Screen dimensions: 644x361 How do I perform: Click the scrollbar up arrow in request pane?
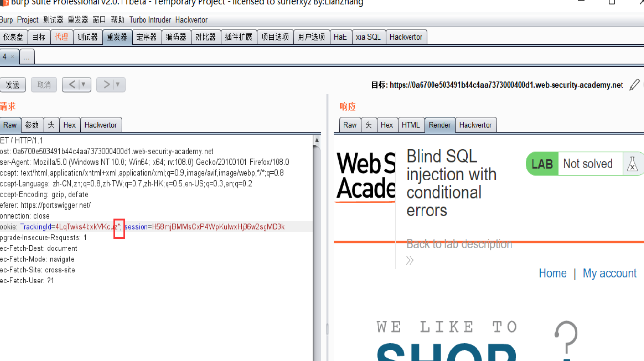coord(317,140)
